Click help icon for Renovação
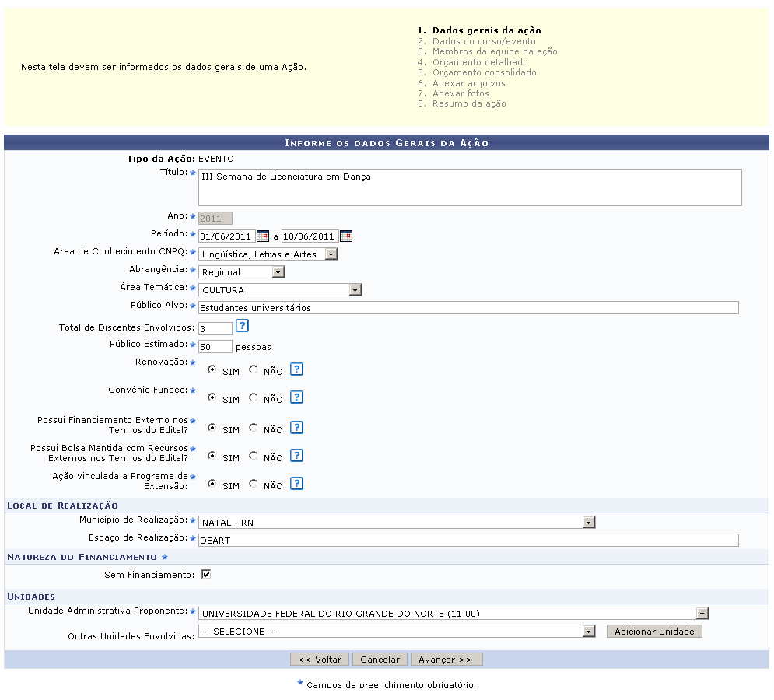Screen dimensions: 774x700 pos(296,369)
